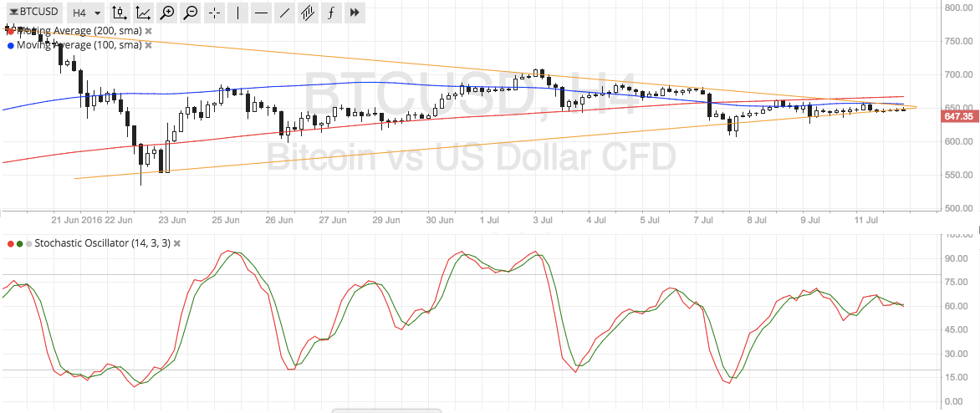The width and height of the screenshot is (980, 413).
Task: Select the parallel channel drawing tool
Action: coord(308,12)
